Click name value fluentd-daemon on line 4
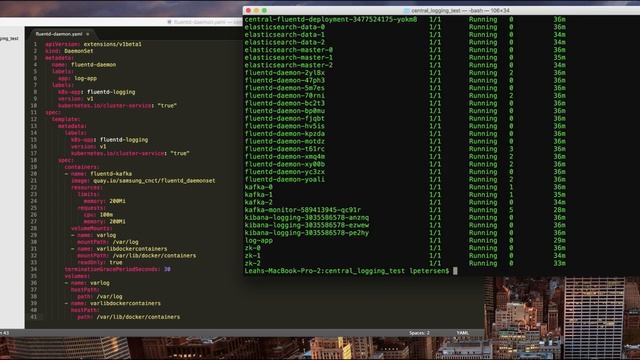Image resolution: width=640 pixels, height=360 pixels. pos(93,64)
